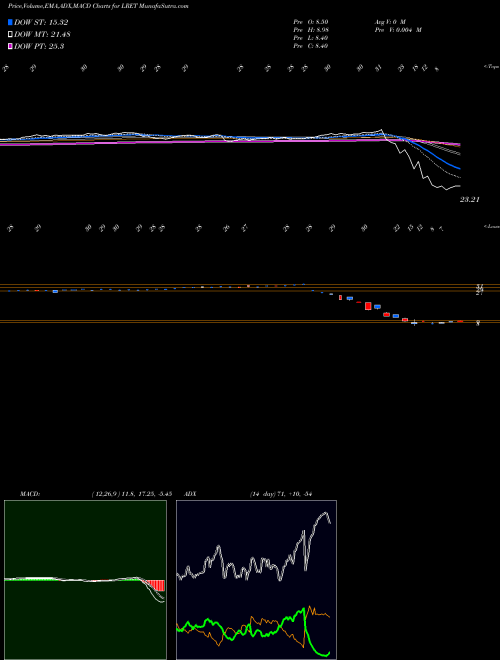500x660 pixels.
Task: Click the 23.21 price label on chart
Action: click(x=469, y=200)
